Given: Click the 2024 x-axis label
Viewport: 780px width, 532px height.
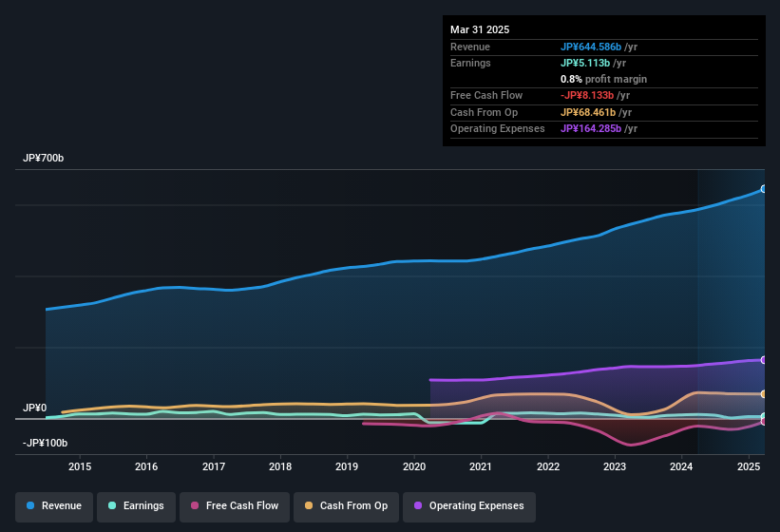Looking at the screenshot, I should click(x=681, y=466).
